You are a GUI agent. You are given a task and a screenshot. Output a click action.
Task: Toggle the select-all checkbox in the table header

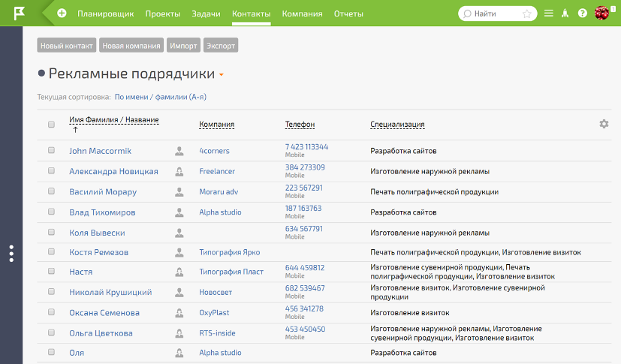(x=52, y=125)
